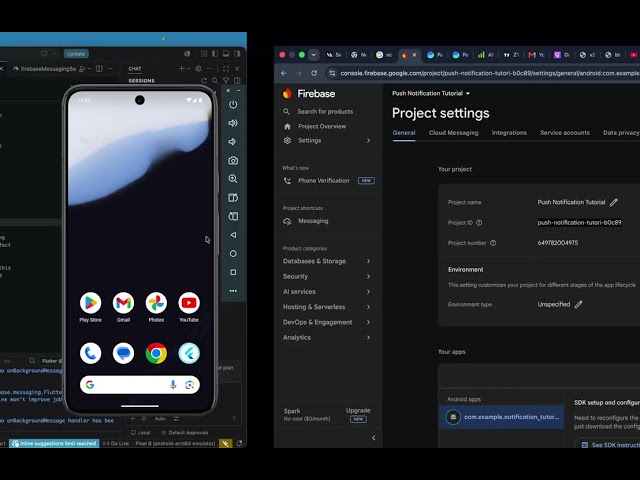Open the browser tab search dropdown

(x=313, y=55)
